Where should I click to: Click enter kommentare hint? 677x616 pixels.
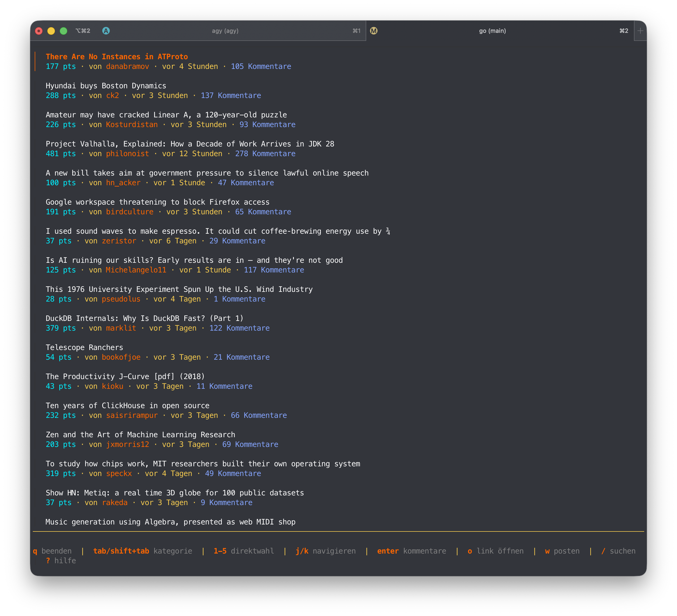pos(411,551)
